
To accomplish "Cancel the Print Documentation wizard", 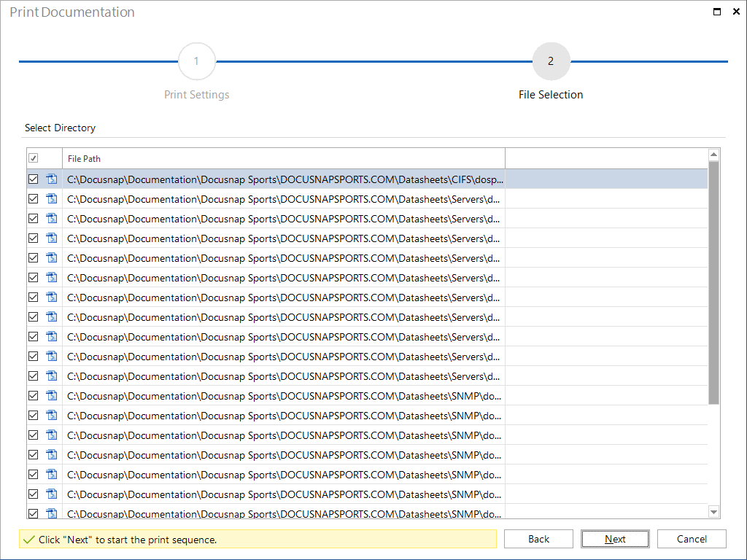I will 692,539.
